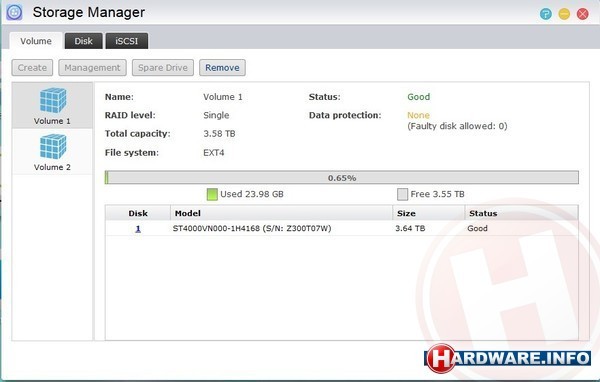The height and width of the screenshot is (382, 600).
Task: Open disk 1 link in table
Action: pos(138,229)
